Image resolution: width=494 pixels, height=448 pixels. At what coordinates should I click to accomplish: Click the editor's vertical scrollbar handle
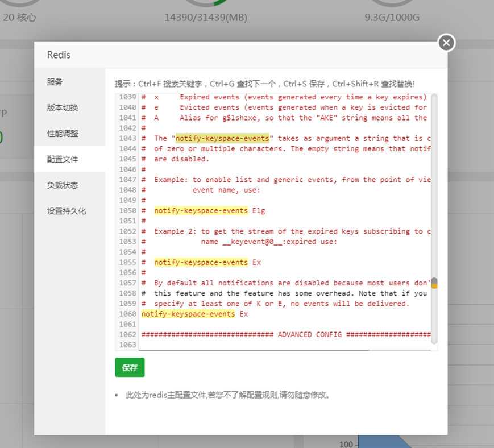(433, 283)
